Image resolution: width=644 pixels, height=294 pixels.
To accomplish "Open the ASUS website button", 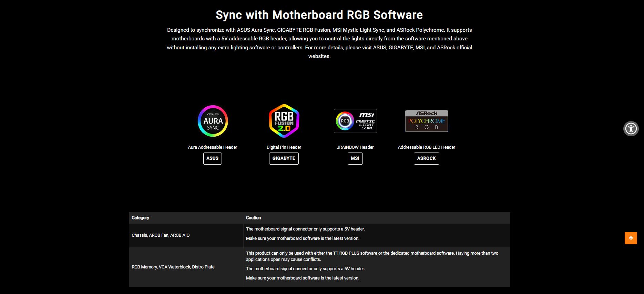I will tap(213, 158).
